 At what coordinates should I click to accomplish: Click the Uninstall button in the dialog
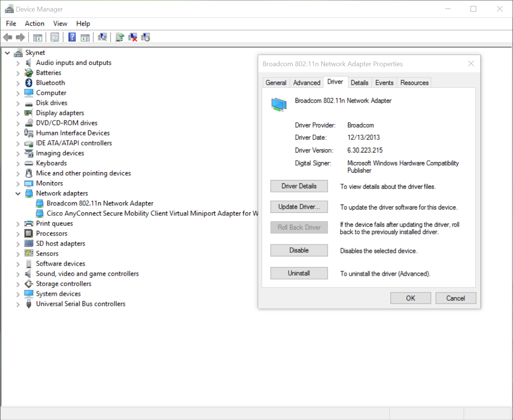[x=299, y=273]
